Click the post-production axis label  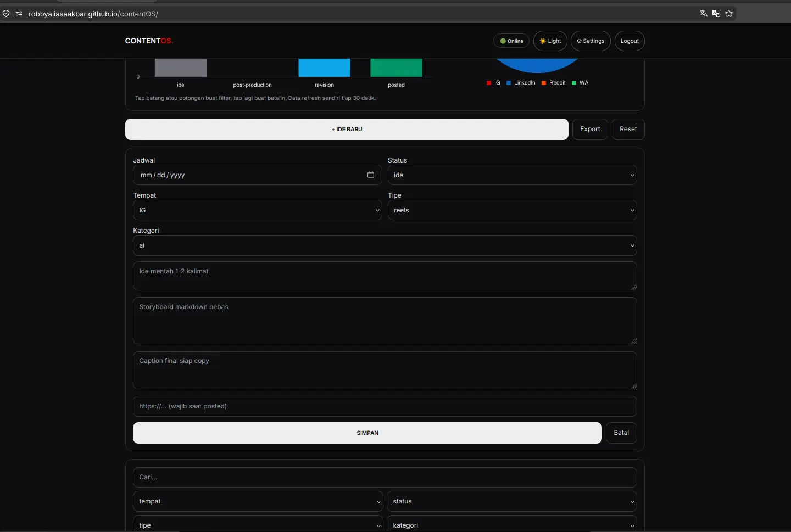252,85
